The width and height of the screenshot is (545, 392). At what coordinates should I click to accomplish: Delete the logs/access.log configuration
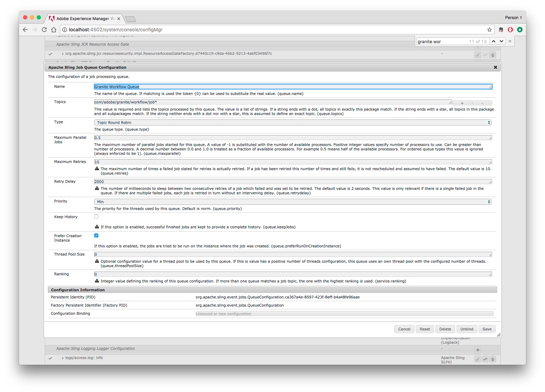tap(493, 359)
